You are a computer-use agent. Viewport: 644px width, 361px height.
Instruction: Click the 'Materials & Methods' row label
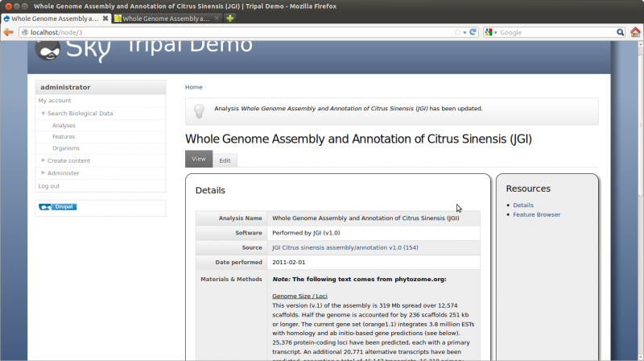pyautogui.click(x=231, y=279)
